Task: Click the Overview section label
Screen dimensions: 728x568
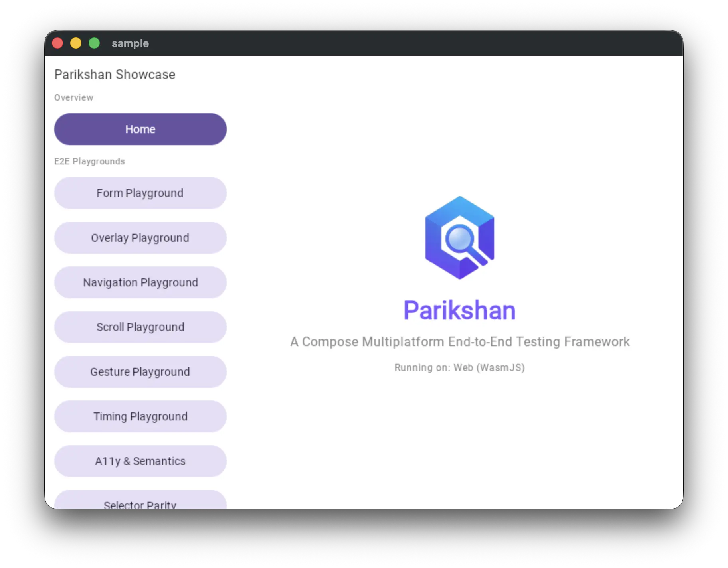Action: (x=74, y=97)
